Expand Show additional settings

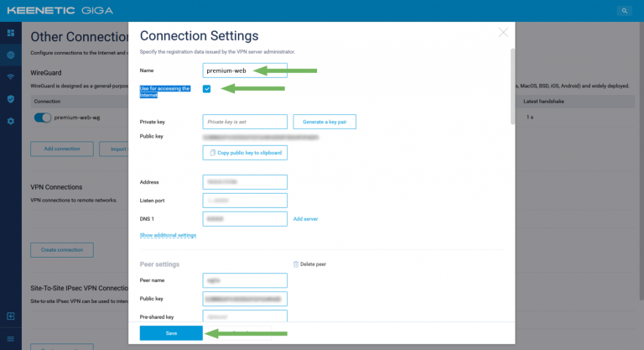coord(168,235)
